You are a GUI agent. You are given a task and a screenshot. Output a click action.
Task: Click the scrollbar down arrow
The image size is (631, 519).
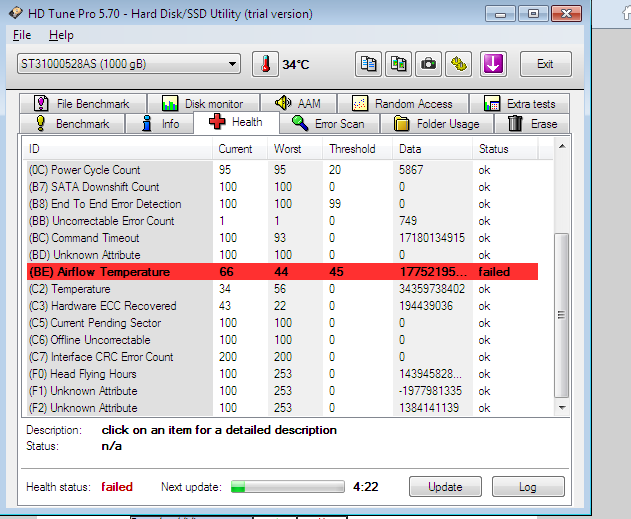tap(562, 408)
